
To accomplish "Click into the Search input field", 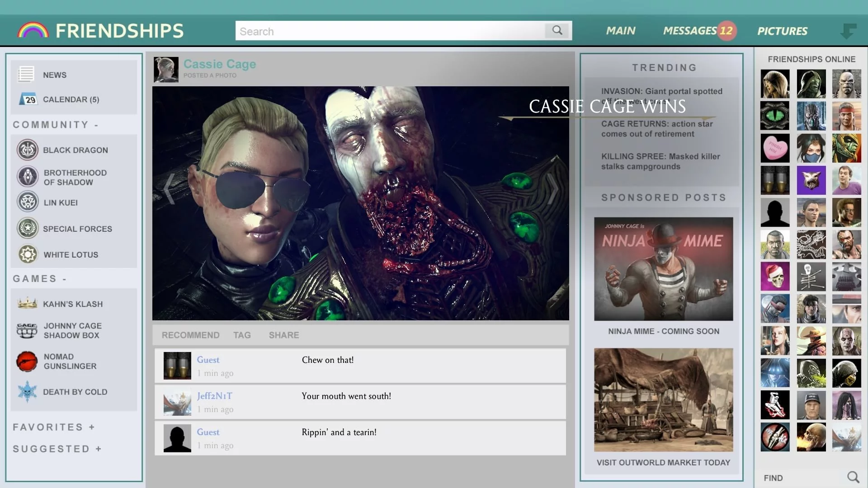I will [x=390, y=31].
